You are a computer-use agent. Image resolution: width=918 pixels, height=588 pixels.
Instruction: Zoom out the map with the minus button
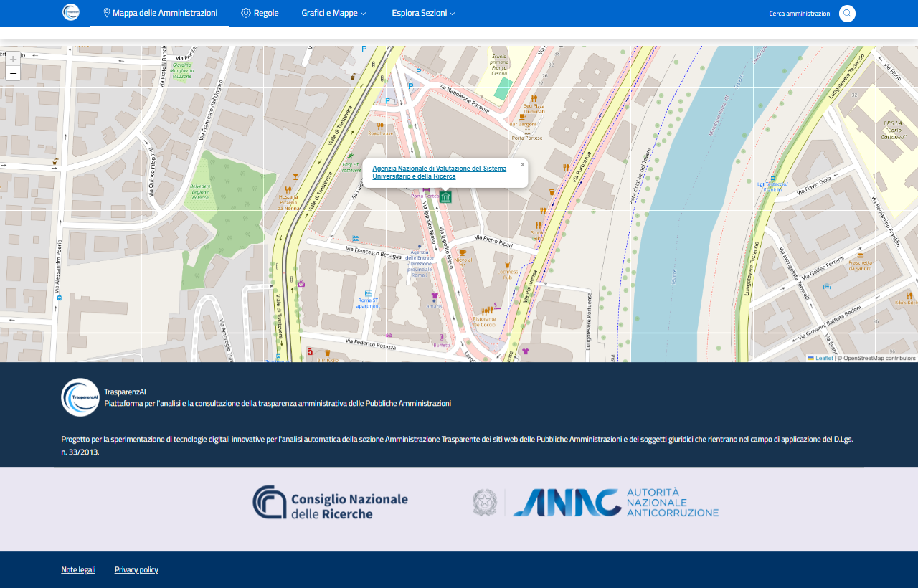(13, 73)
